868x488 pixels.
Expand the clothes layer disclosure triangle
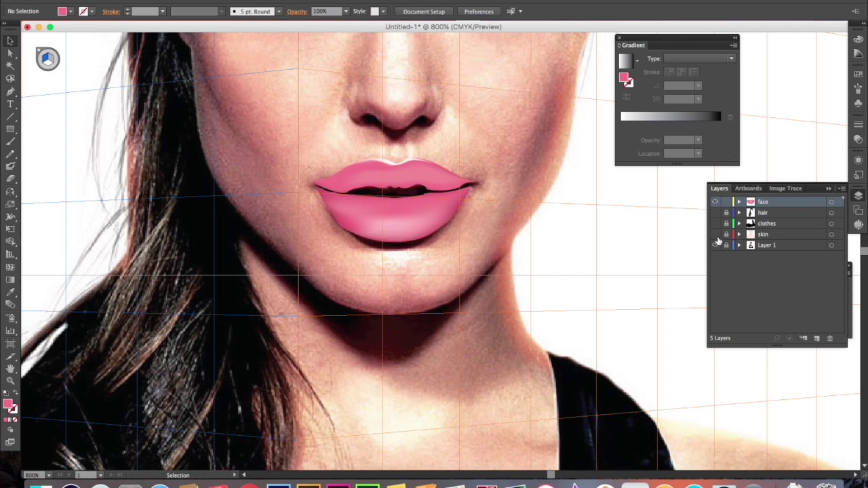738,223
